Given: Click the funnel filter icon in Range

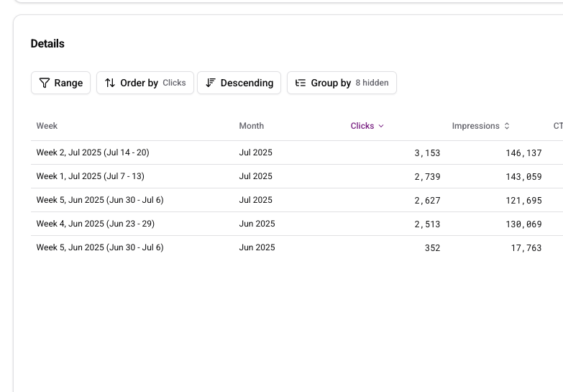Looking at the screenshot, I should (x=45, y=83).
